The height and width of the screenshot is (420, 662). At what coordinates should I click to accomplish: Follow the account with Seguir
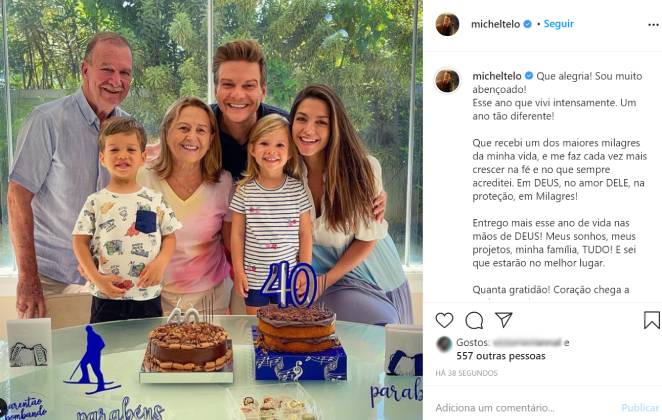559,24
